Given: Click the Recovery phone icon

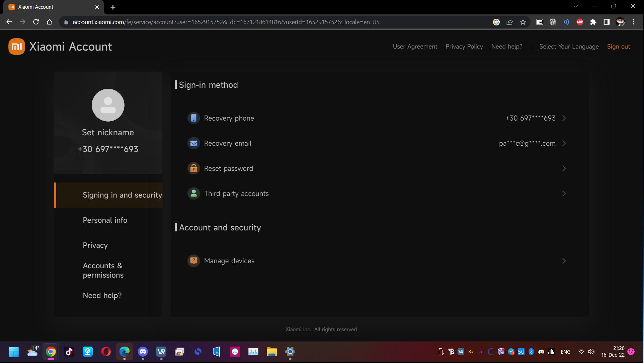Looking at the screenshot, I should click(193, 118).
